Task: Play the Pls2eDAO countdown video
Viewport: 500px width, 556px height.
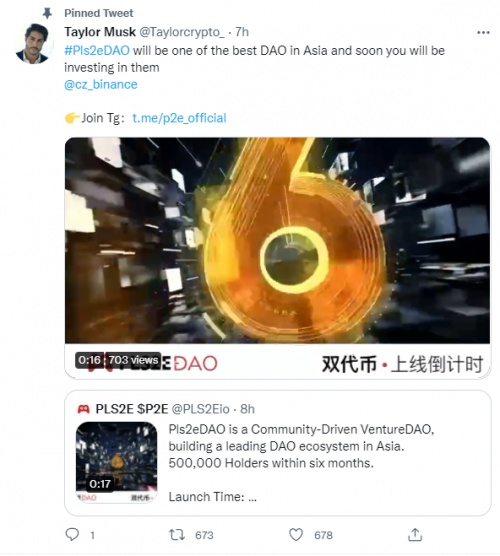Action: pos(278,258)
